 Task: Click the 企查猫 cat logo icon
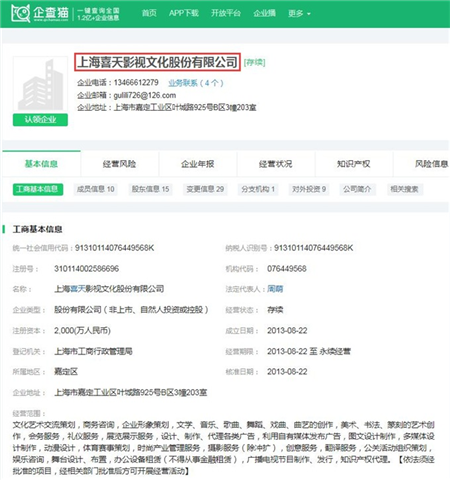[x=20, y=13]
